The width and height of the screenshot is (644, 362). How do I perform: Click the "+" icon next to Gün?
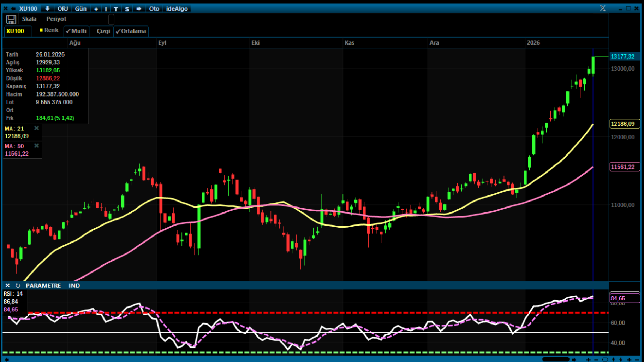96,8
